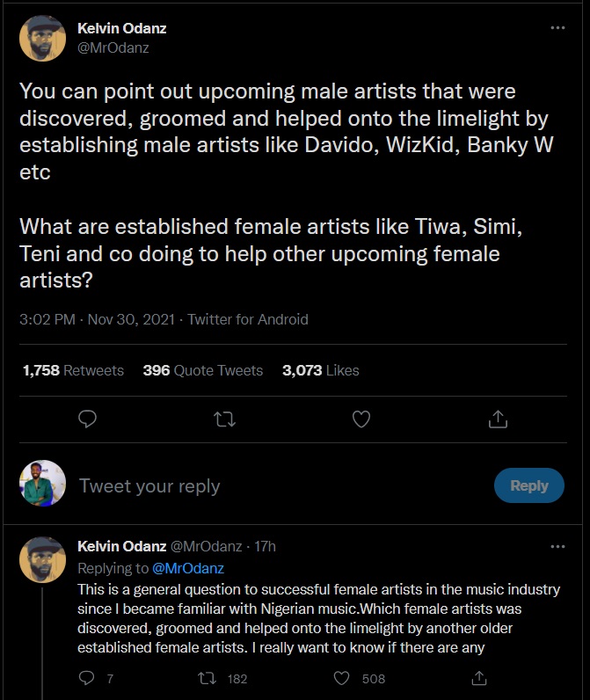Reply to the main tweet via comment icon
Image resolution: width=590 pixels, height=700 pixels.
[x=86, y=419]
